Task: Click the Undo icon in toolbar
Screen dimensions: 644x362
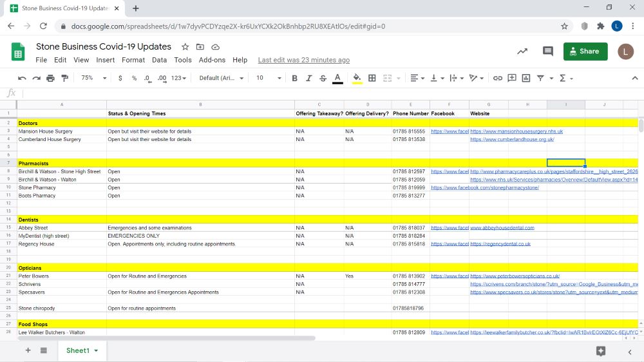Action: tap(22, 78)
